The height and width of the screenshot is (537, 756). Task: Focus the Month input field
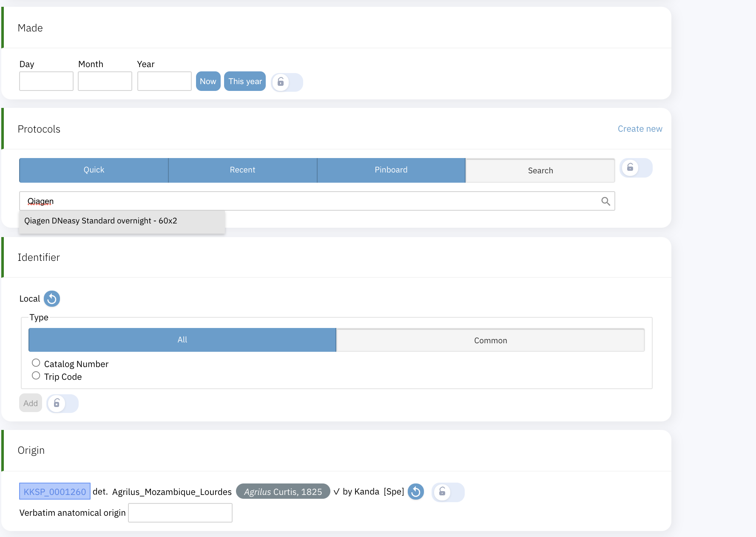[x=105, y=81]
